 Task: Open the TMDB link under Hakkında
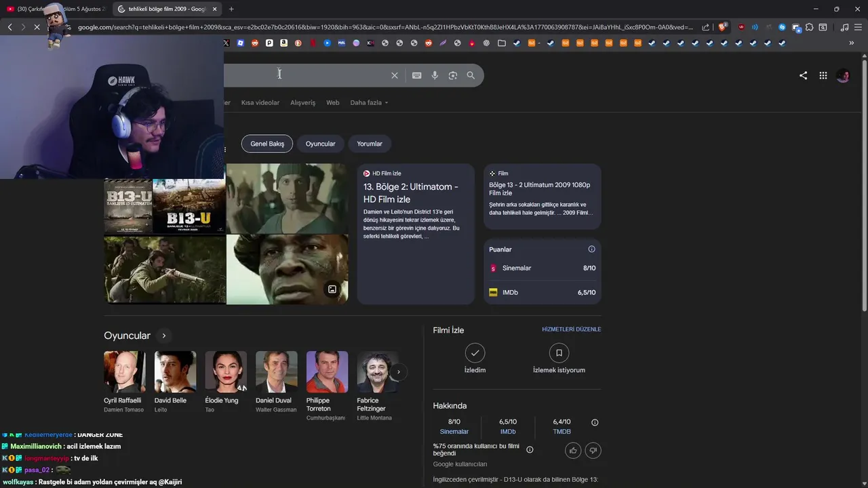(561, 432)
